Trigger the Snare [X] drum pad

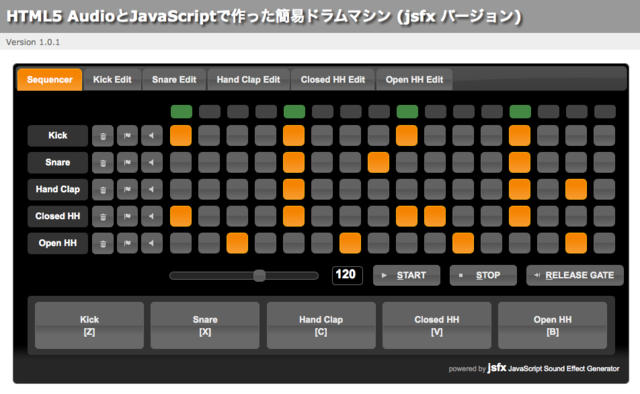[x=205, y=325]
